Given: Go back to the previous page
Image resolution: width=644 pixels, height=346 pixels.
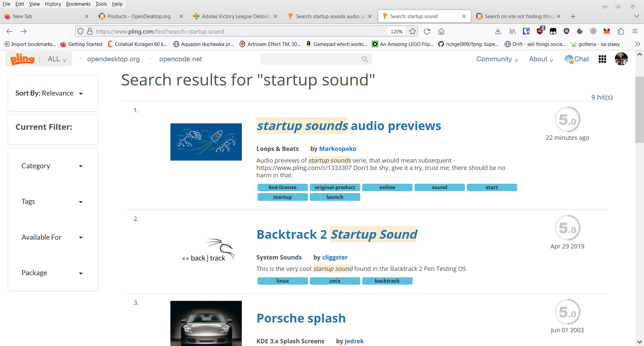Looking at the screenshot, I should [x=9, y=31].
